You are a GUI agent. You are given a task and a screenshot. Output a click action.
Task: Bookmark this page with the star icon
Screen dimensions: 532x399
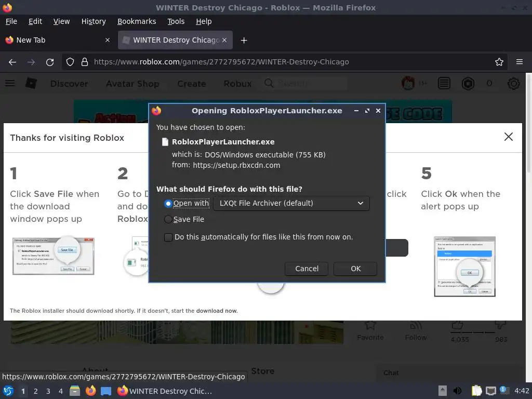499,62
